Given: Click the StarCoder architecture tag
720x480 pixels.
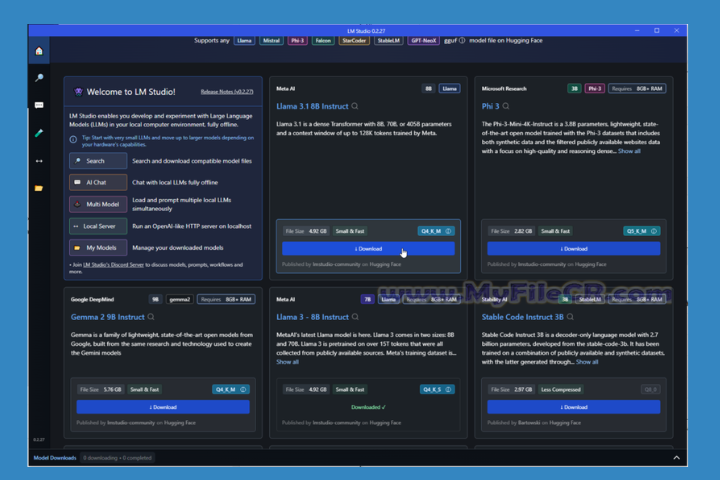Looking at the screenshot, I should 354,40.
